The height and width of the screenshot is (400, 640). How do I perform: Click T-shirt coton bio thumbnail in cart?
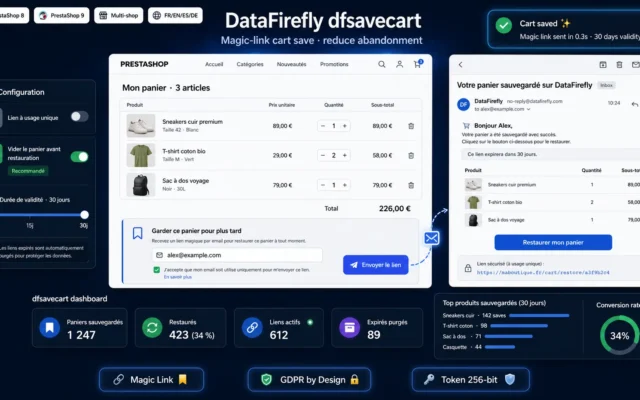coord(141,155)
